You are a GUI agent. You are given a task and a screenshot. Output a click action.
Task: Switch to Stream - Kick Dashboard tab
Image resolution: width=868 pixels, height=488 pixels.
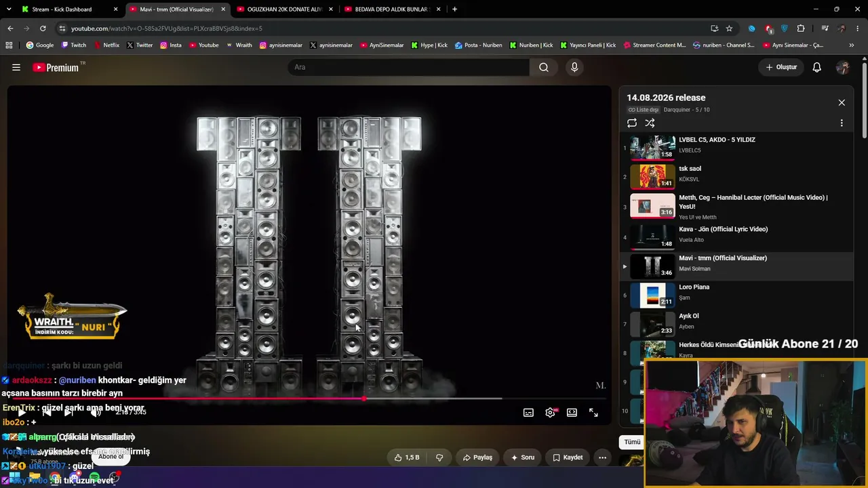(69, 9)
